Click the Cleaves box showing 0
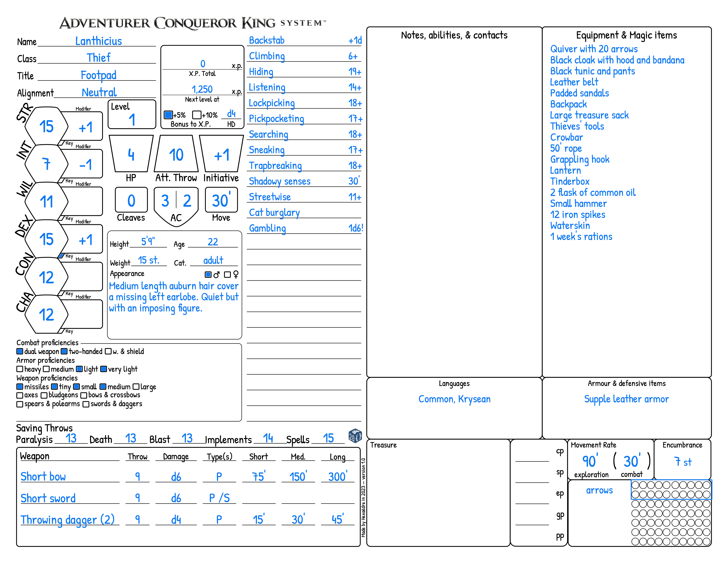Screen dimensions: 728x563 [131, 200]
